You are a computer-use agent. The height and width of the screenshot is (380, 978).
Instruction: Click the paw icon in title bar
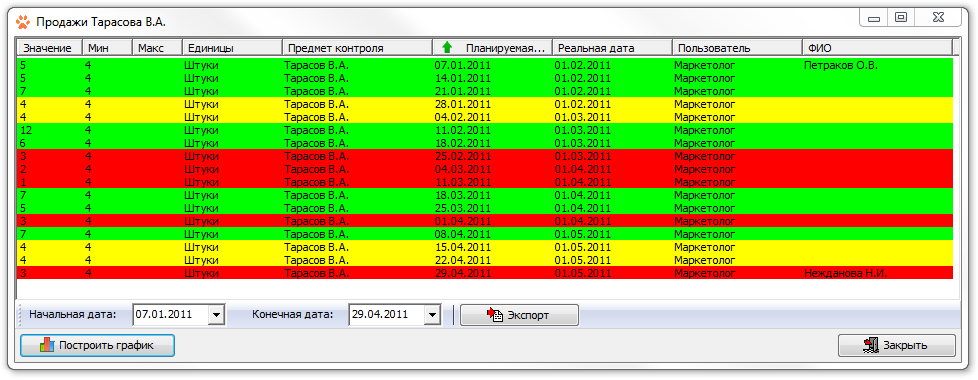(x=22, y=22)
